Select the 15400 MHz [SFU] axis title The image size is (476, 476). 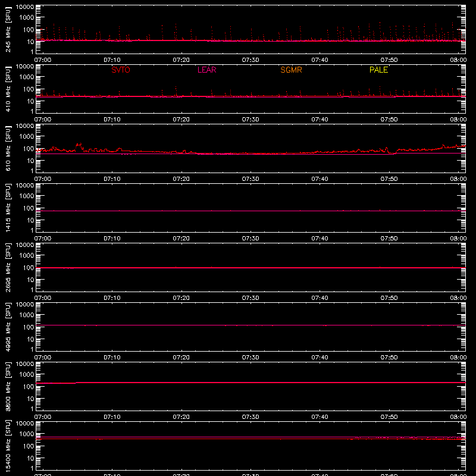click(8, 446)
